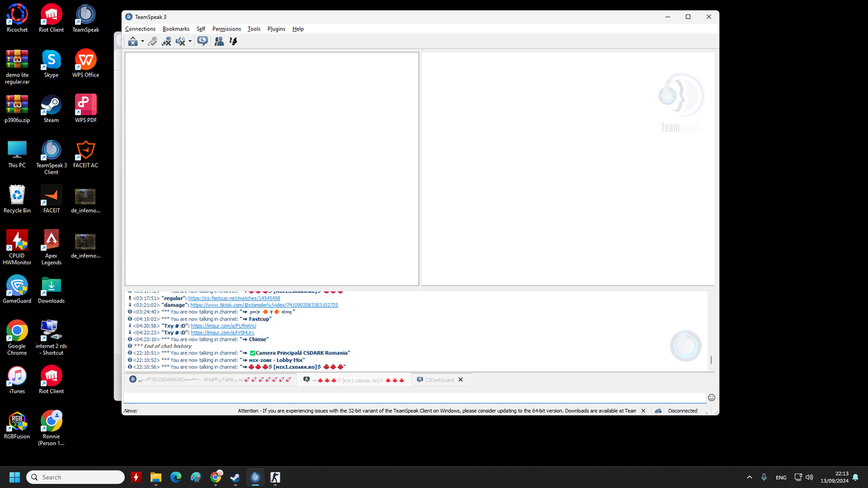868x488 pixels.
Task: Open Skype desktop shortcut
Action: [51, 64]
